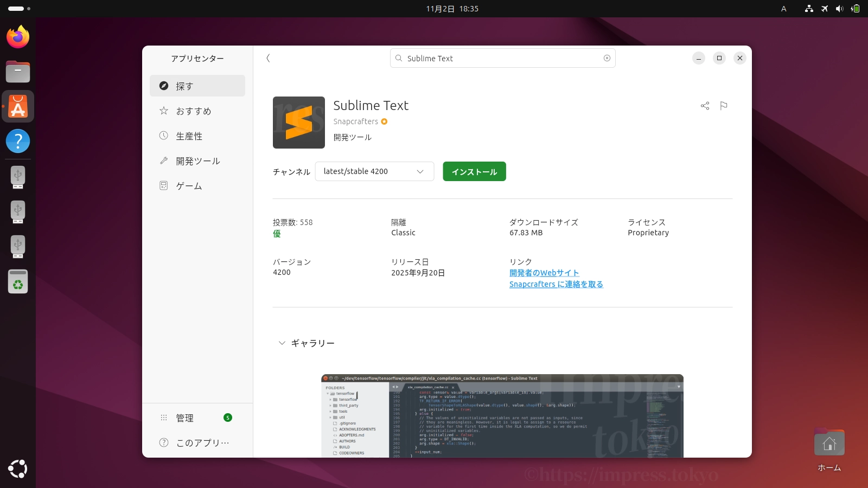Clear the Sublime Text search field
This screenshot has width=868, height=488.
click(607, 58)
